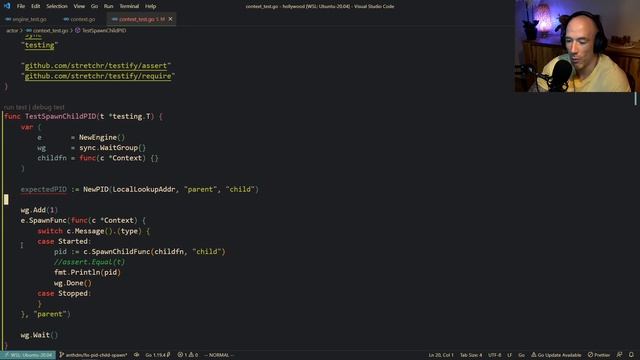Click TestSpawnChildPID function name
The height and width of the screenshot is (360, 640).
61,117
